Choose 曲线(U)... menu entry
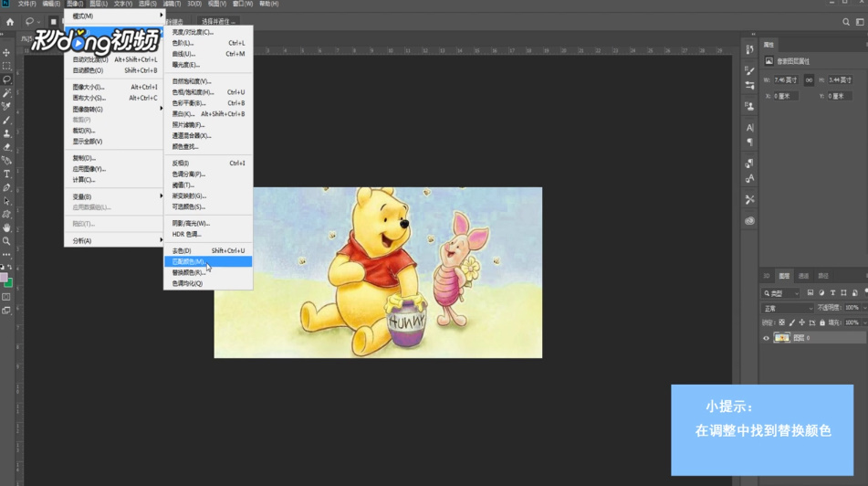The image size is (868, 486). pyautogui.click(x=208, y=54)
